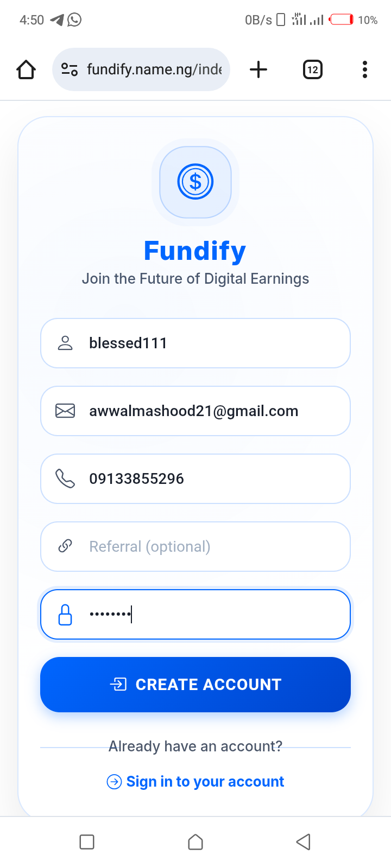Open a new browser tab
Viewport: 391px width, 868px height.
point(258,69)
